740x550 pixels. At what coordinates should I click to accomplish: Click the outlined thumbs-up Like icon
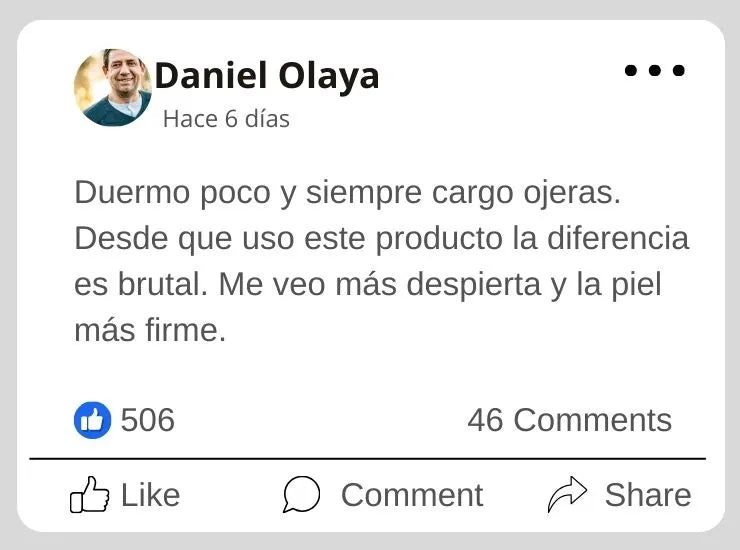[89, 495]
